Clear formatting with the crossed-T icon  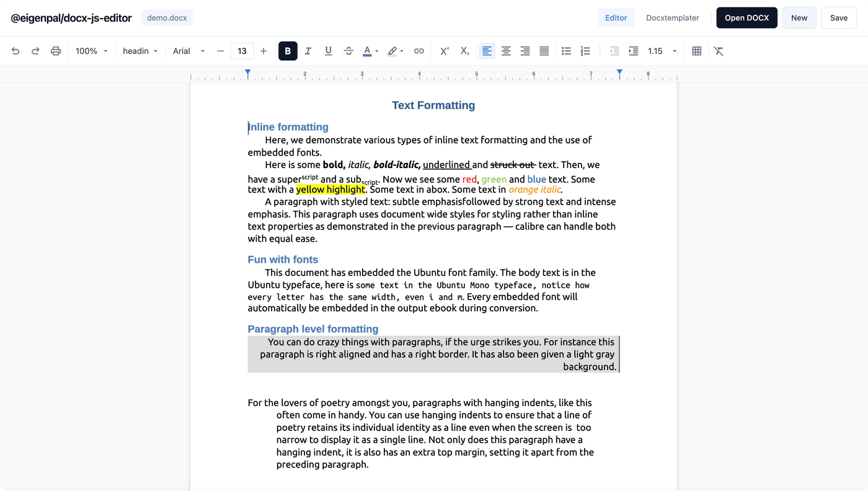click(x=719, y=51)
